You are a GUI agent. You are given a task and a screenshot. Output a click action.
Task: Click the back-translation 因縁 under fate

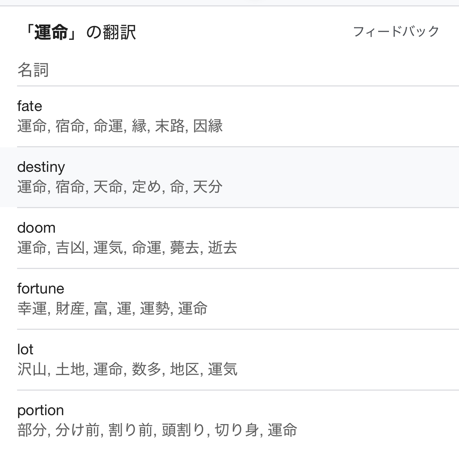208,126
